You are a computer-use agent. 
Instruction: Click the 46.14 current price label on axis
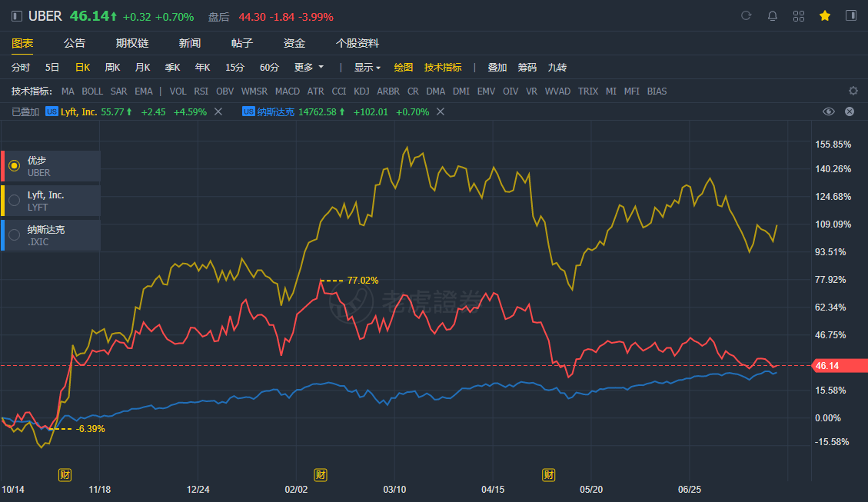click(x=840, y=366)
